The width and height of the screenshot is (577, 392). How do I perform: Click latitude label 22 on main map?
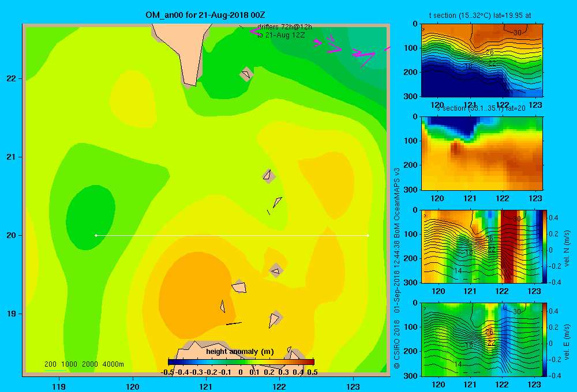coord(12,79)
